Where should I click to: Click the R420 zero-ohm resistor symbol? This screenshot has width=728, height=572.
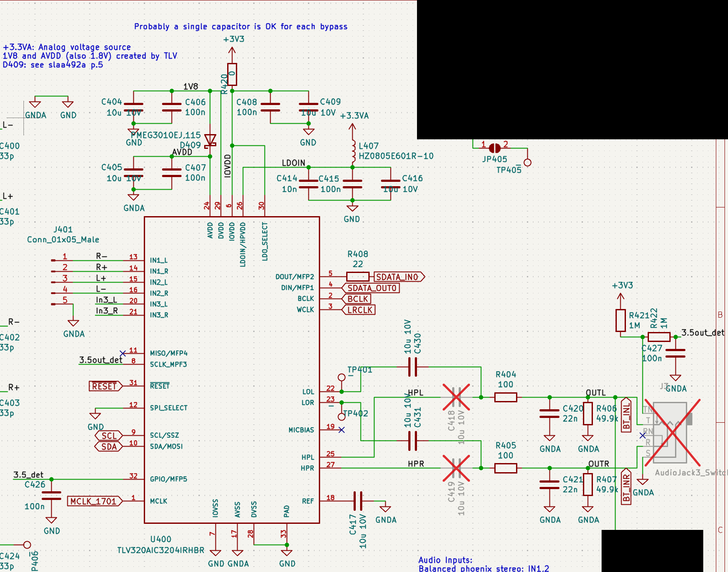coord(232,74)
